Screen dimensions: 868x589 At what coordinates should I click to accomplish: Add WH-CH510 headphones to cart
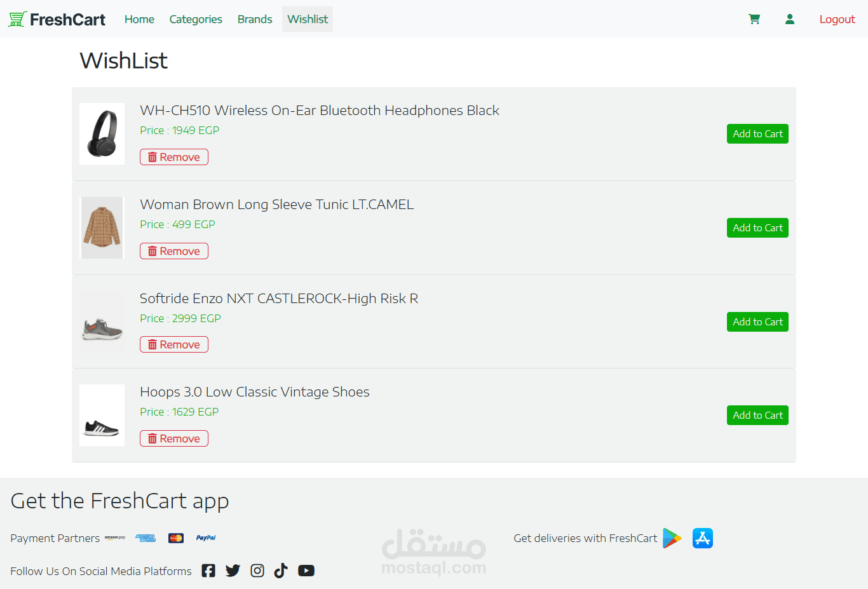(757, 134)
